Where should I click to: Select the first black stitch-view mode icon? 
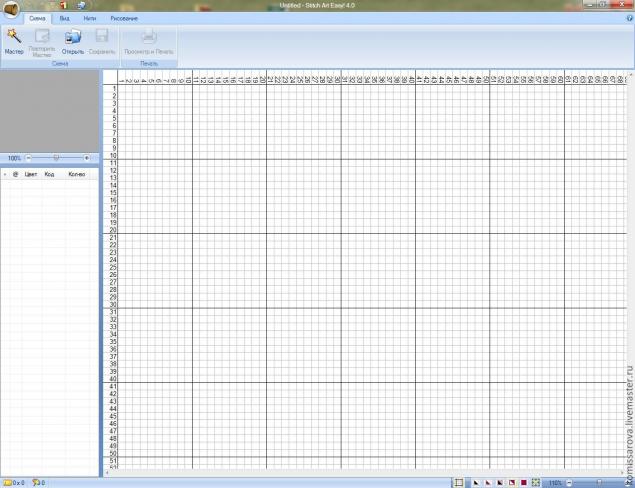(x=476, y=482)
